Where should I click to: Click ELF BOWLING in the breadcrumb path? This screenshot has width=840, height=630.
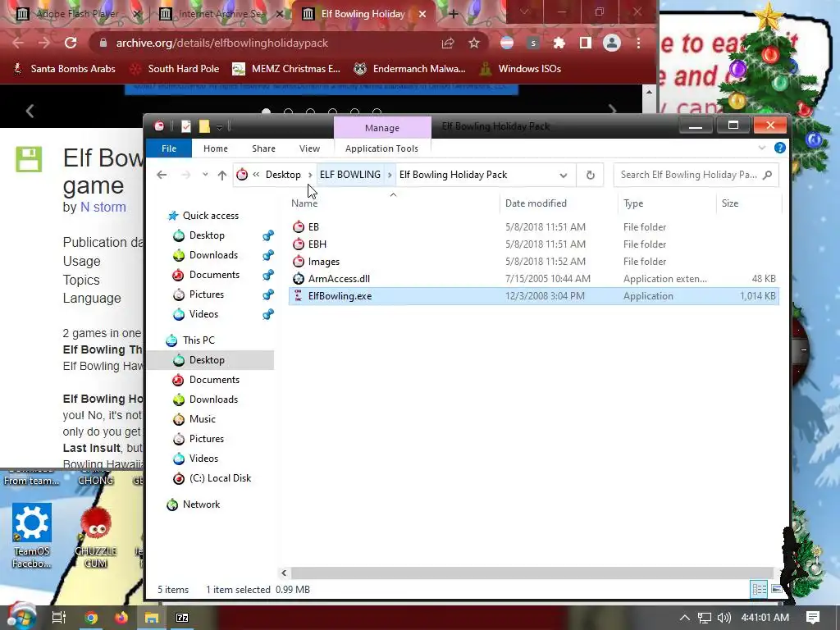coord(349,175)
